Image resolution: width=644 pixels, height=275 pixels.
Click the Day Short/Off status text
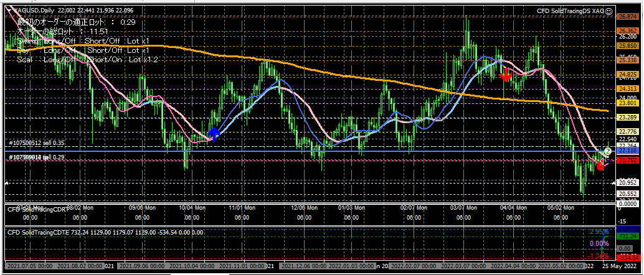coord(105,50)
